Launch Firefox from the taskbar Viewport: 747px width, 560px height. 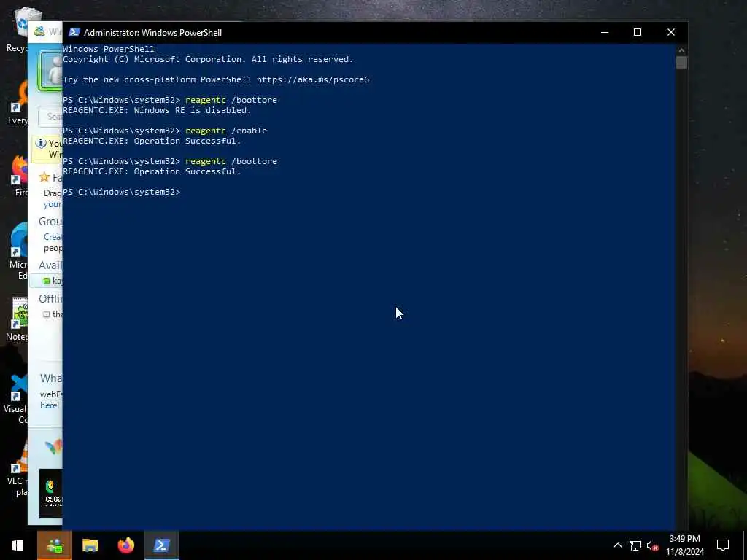click(125, 545)
